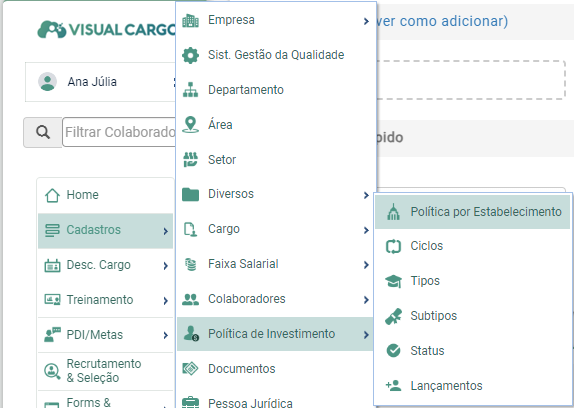Click the Tipos graduation cap icon
574x408 pixels.
(x=394, y=281)
